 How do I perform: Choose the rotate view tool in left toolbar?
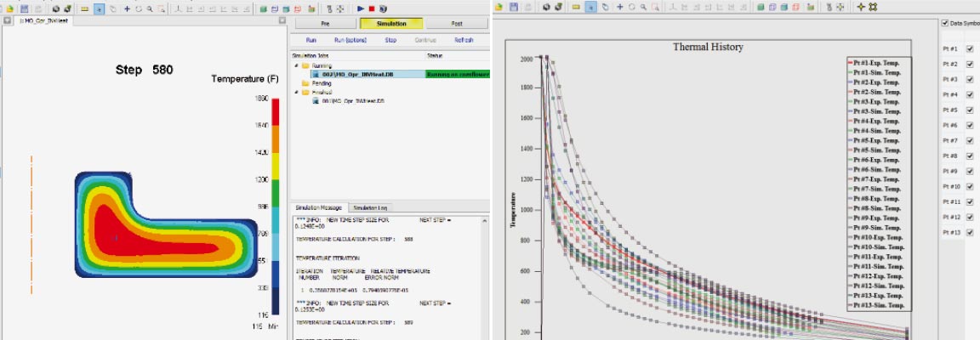tap(138, 8)
